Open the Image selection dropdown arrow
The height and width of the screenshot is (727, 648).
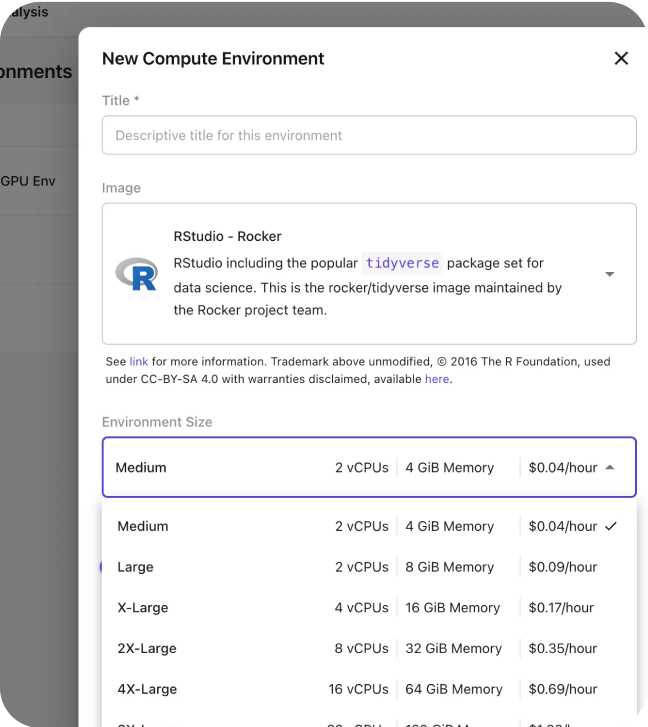[x=610, y=274]
